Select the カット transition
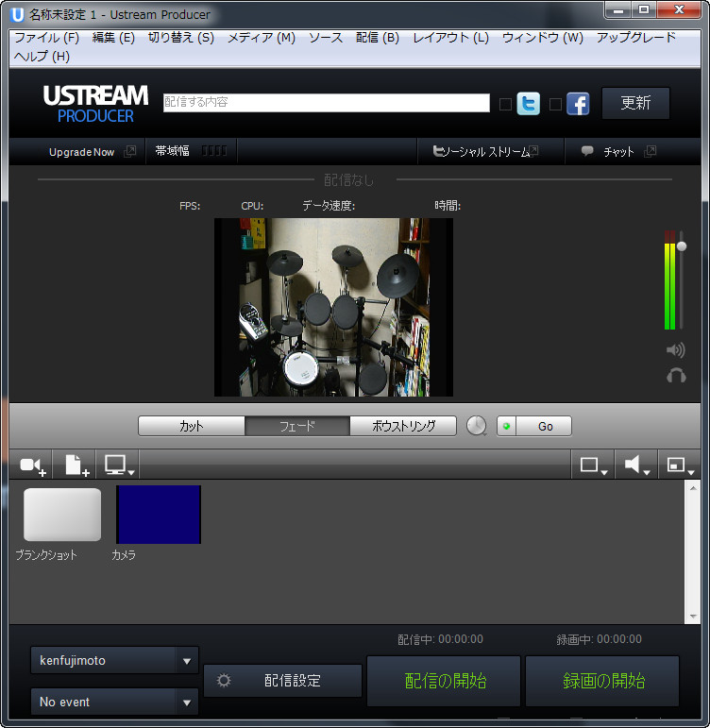Viewport: 710px width, 728px height. (192, 426)
